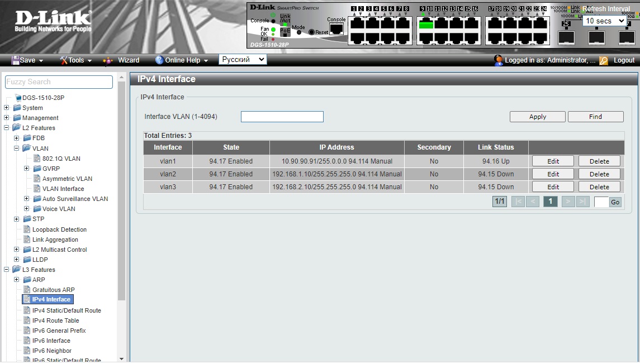Edit the vlan2 interface entry
This screenshot has height=364, width=640.
click(553, 174)
